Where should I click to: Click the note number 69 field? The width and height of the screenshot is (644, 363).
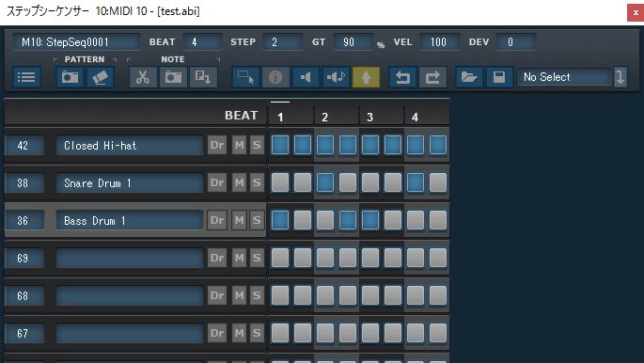click(x=24, y=259)
